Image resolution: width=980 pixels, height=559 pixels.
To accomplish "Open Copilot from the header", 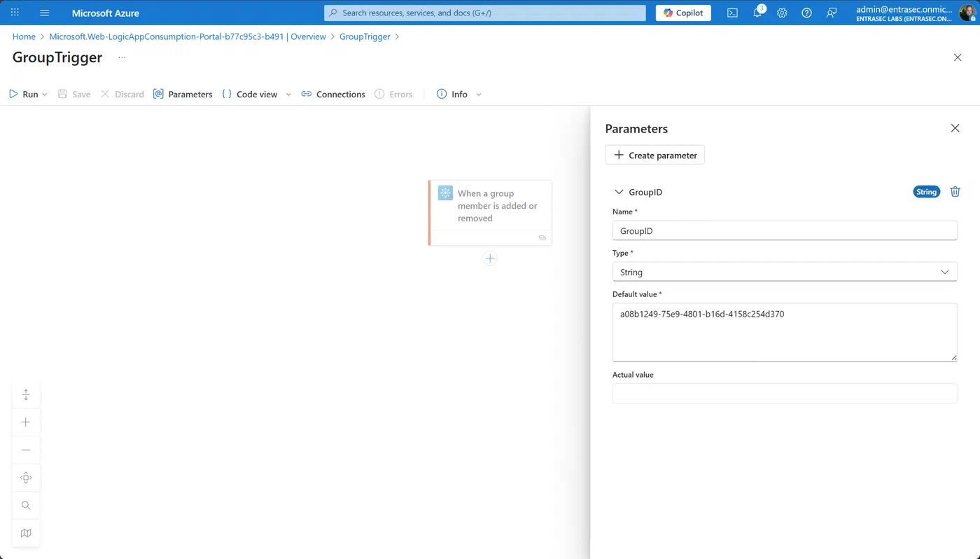I will point(683,13).
